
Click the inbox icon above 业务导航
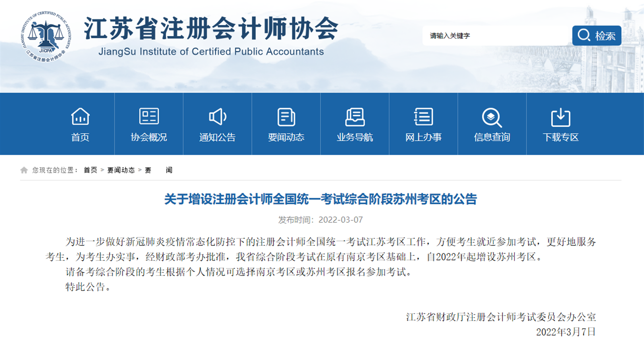(x=355, y=117)
